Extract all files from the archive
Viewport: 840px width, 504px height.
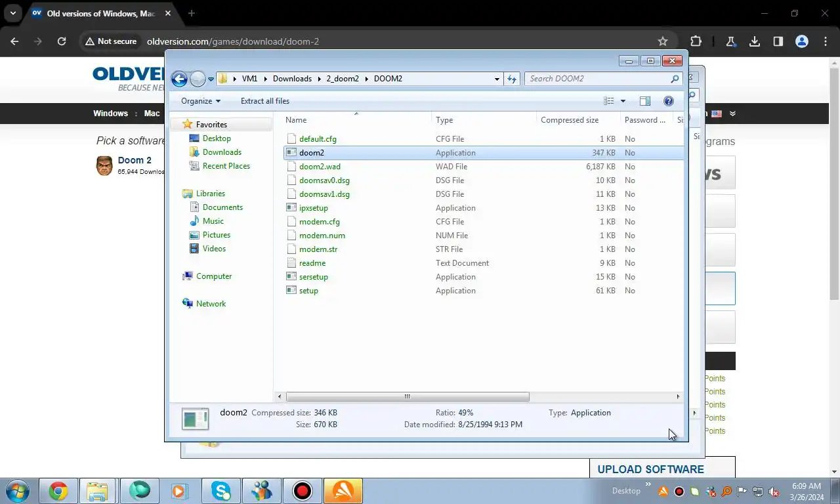[265, 101]
